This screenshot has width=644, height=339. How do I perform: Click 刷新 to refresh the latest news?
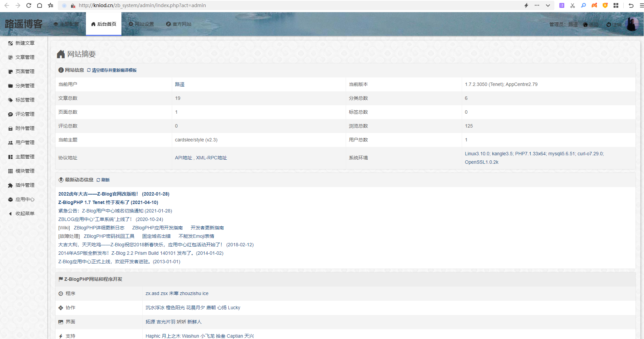point(105,180)
